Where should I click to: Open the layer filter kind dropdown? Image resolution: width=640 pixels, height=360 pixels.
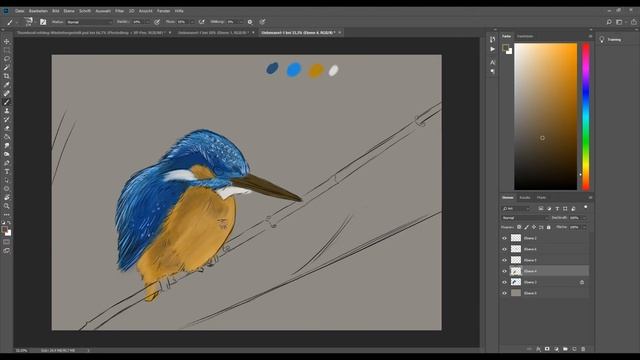coord(516,209)
